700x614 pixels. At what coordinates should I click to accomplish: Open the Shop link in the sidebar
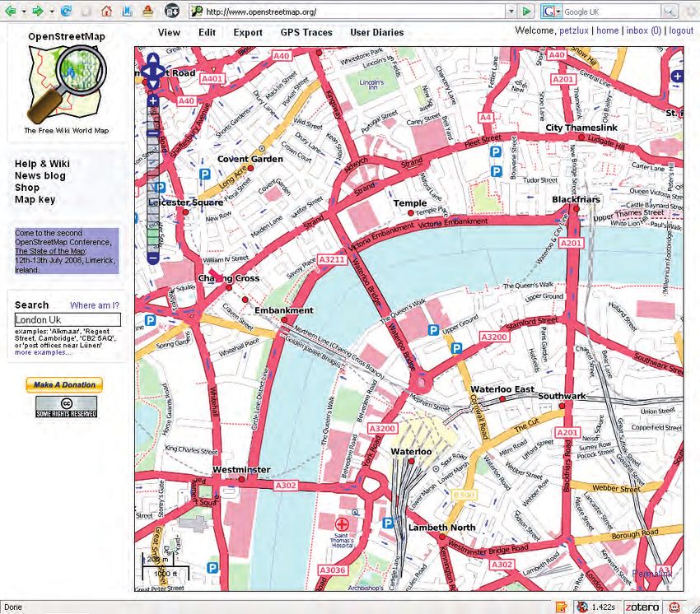point(27,188)
